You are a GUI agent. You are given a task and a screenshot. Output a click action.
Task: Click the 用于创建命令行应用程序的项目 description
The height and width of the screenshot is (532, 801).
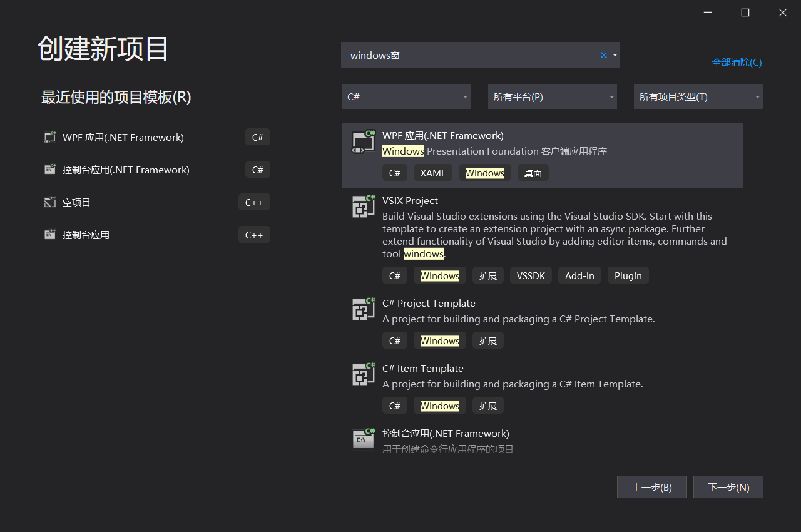coord(448,449)
